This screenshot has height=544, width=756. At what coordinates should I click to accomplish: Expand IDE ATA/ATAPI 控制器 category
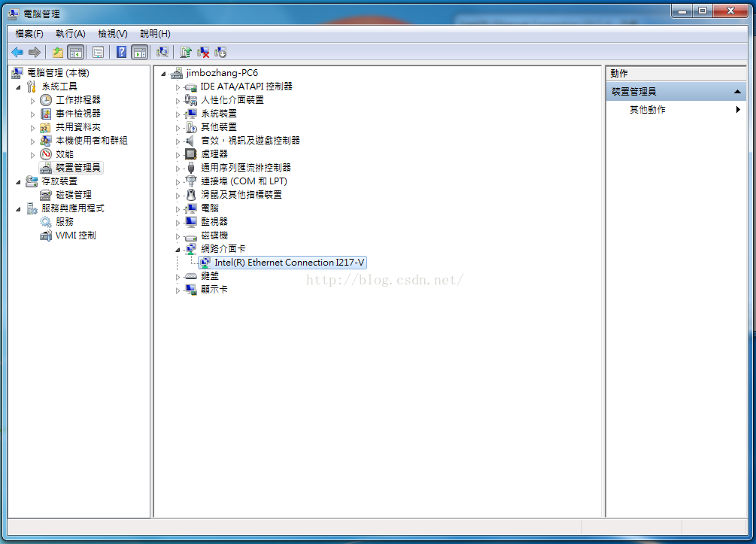coord(178,87)
